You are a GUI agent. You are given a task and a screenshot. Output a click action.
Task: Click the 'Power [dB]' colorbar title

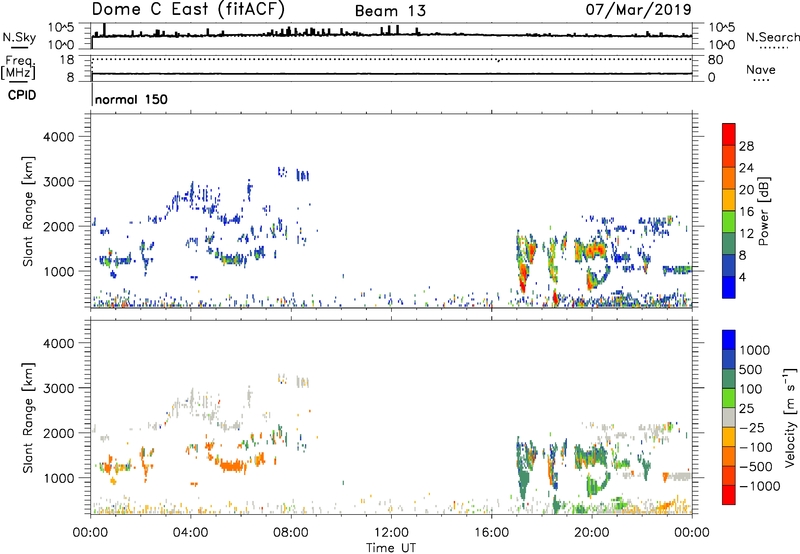coord(763,212)
